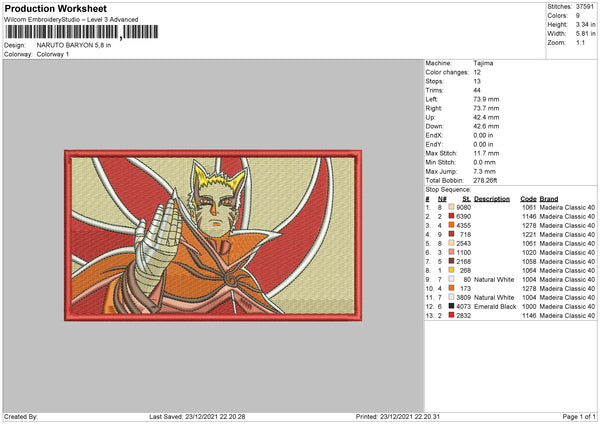Screen dimensions: 600x424
Task: Click the barcode under the worksheet title
Action: (x=81, y=32)
